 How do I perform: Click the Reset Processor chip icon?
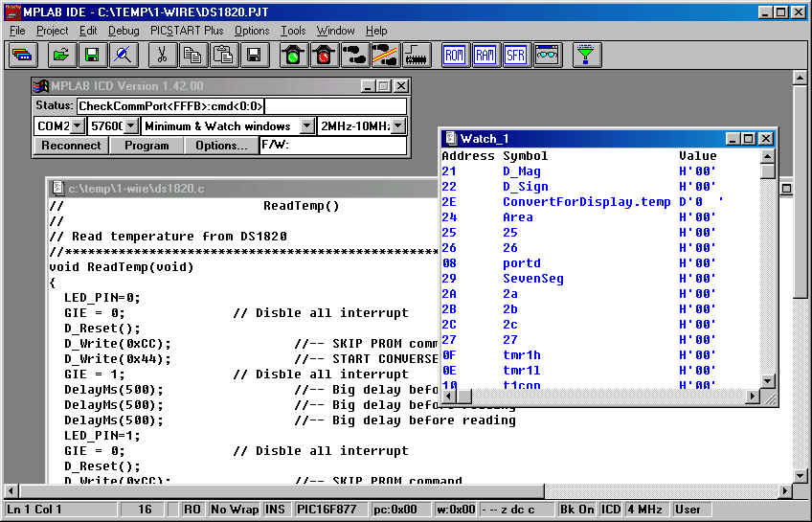click(417, 55)
